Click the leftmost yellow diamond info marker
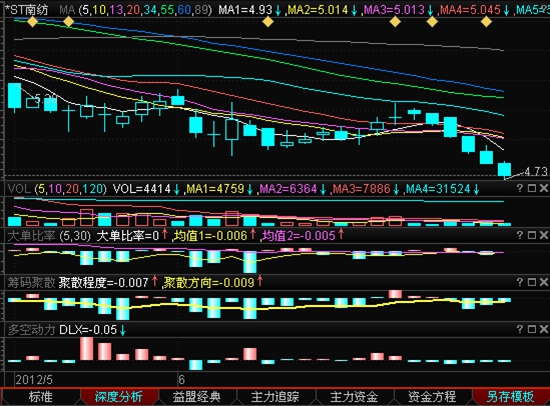Screen dimensions: 550x406 pyautogui.click(x=32, y=22)
